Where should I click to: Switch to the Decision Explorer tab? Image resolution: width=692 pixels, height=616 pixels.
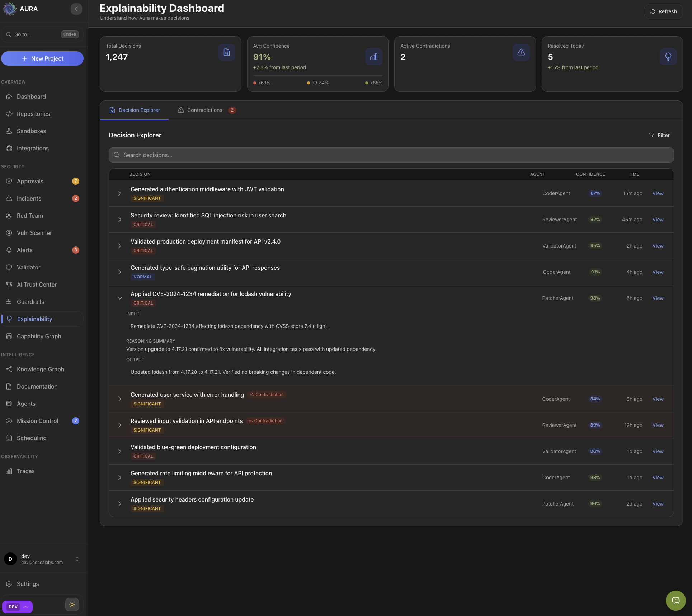point(135,110)
